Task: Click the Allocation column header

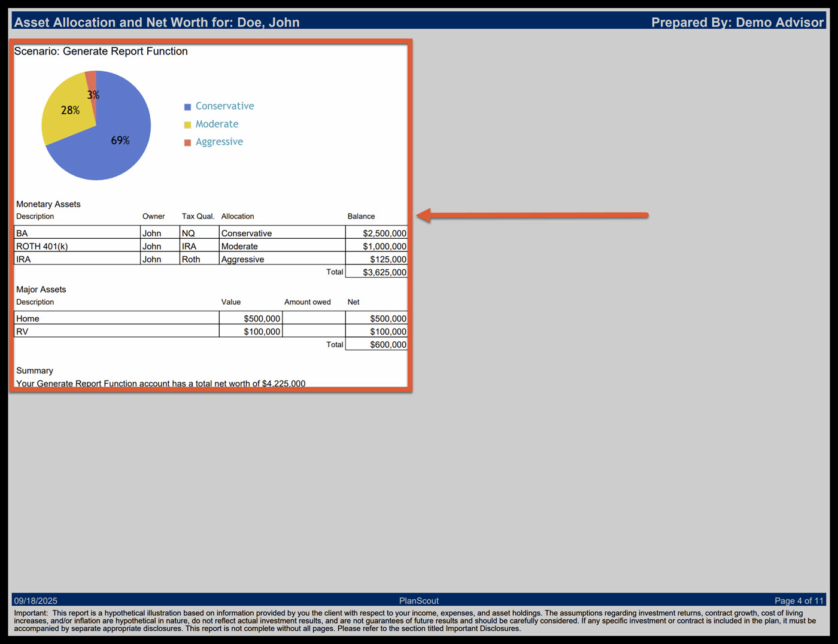Action: click(x=238, y=216)
